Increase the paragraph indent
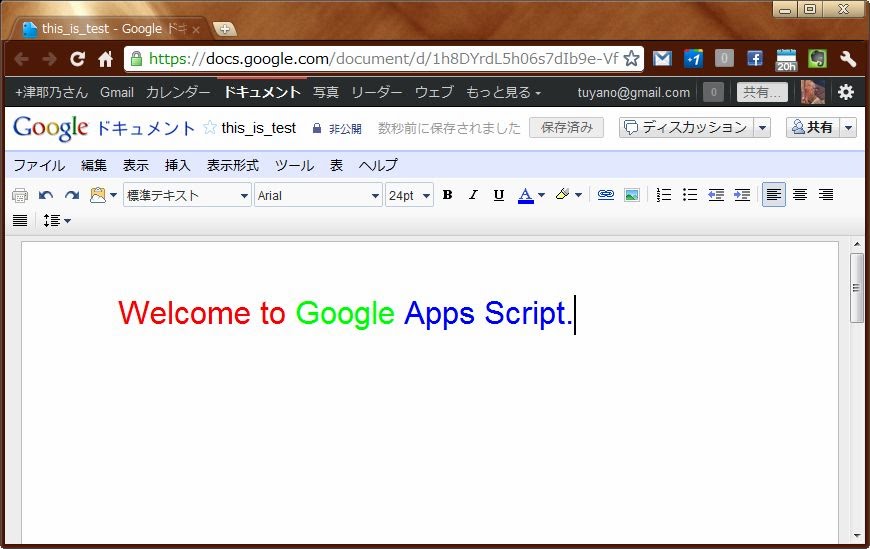The height and width of the screenshot is (549, 870). (x=742, y=195)
